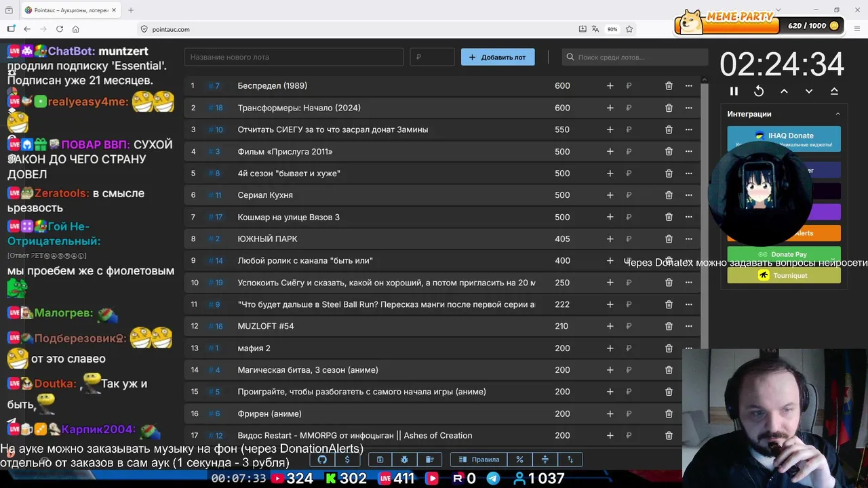
Task: Click the 222 amount of Steel Ball Run lot
Action: point(562,304)
